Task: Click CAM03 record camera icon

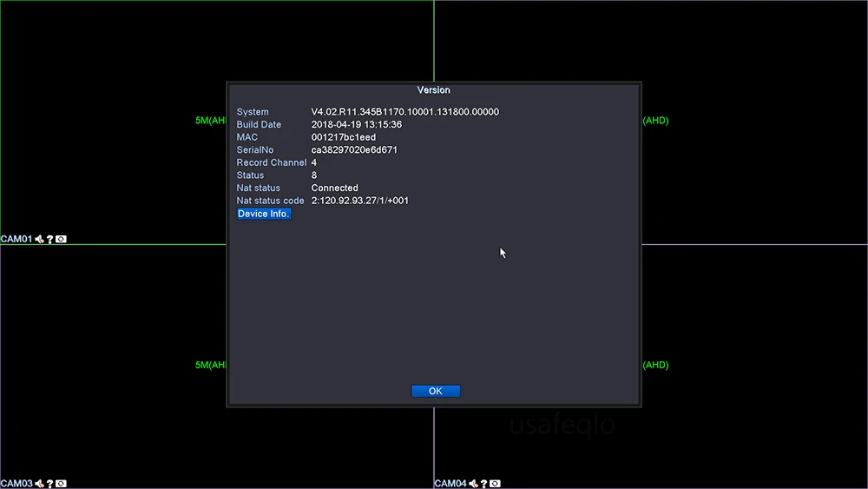Action: tap(61, 484)
